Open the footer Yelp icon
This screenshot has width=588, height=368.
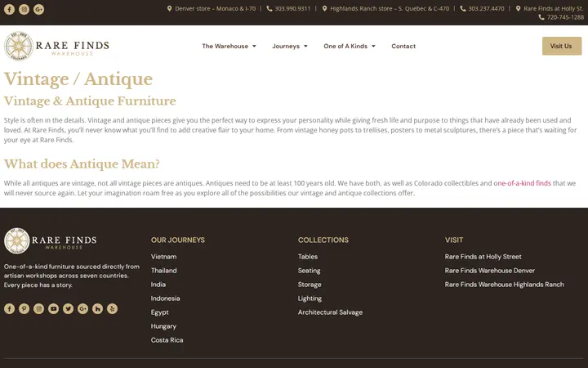(112, 308)
